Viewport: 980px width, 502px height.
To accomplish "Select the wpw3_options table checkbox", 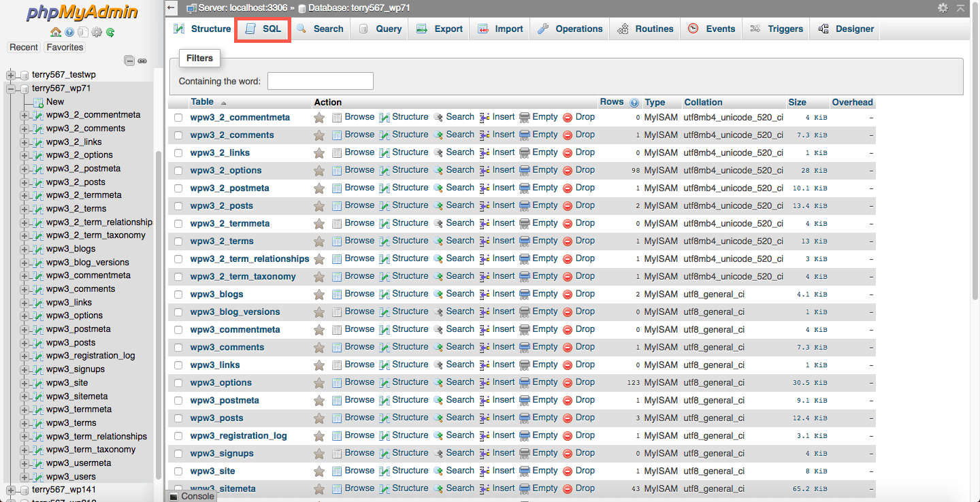I will (x=178, y=383).
